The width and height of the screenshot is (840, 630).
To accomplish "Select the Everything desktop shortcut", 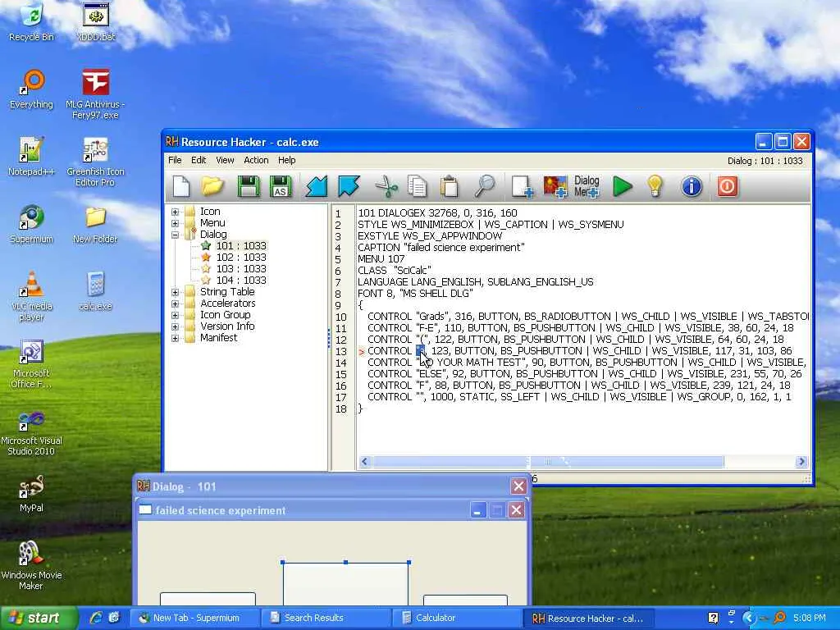I will (32, 89).
